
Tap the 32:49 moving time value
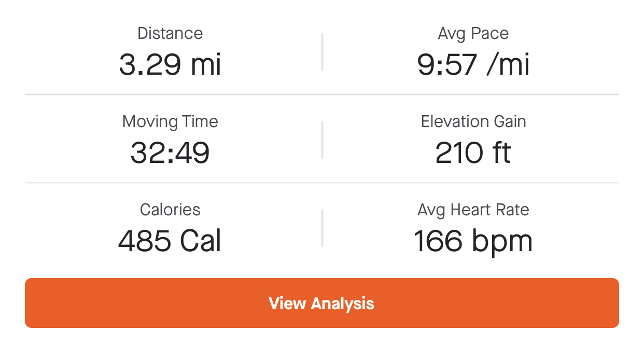coord(170,153)
